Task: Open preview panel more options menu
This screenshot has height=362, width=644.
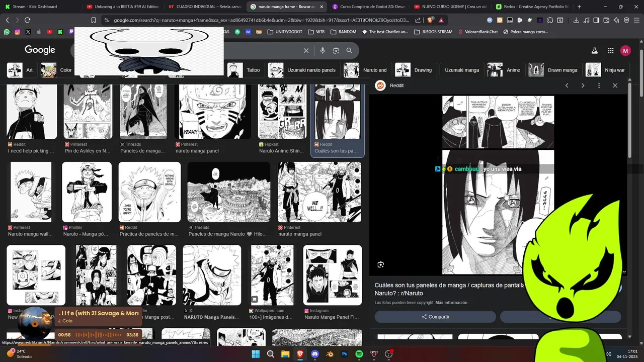Action: click(x=599, y=85)
